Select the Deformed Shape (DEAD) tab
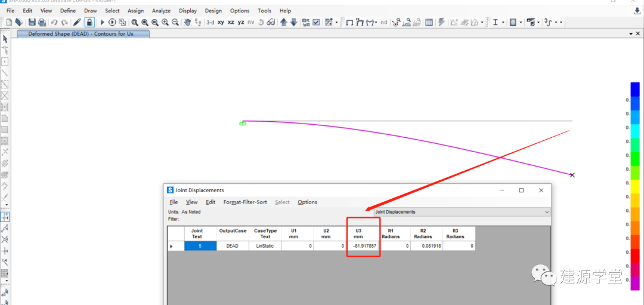This screenshot has width=644, height=305. point(83,33)
